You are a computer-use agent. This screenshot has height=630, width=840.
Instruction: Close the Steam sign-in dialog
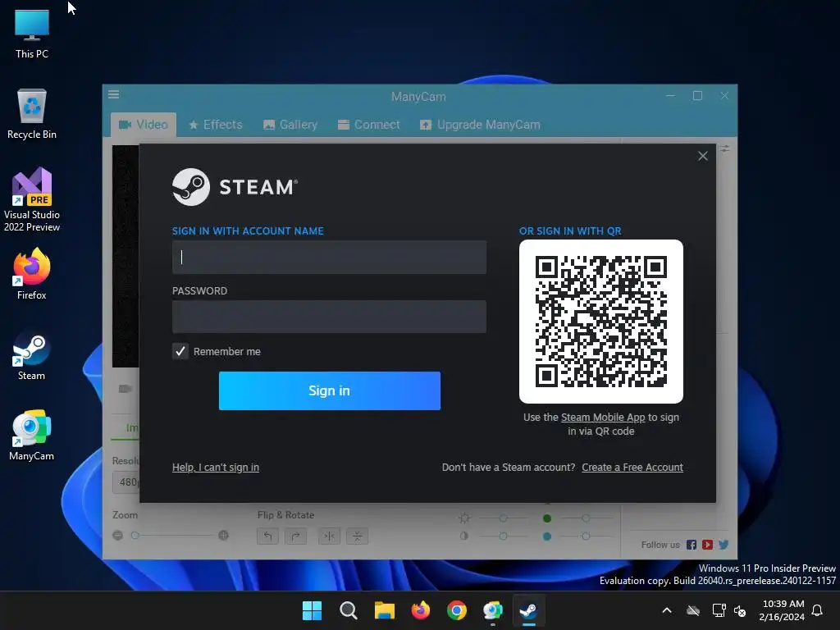[x=703, y=156]
